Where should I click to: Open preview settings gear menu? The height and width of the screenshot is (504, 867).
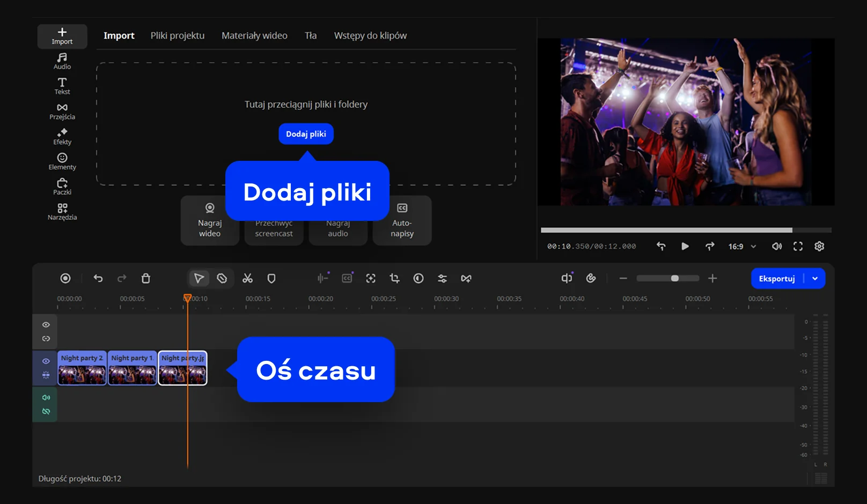pos(819,246)
